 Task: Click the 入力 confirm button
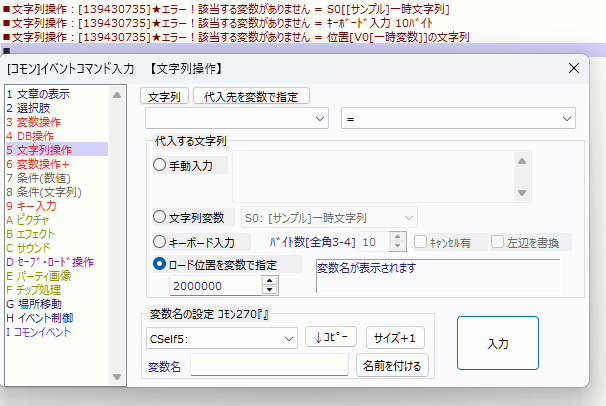(497, 344)
